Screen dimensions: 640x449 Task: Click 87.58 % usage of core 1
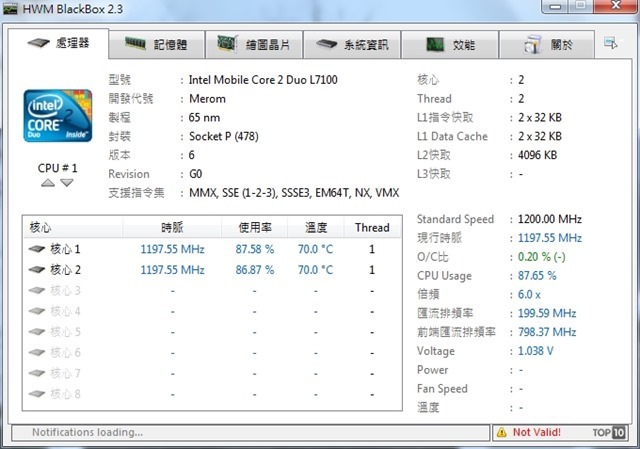(255, 249)
